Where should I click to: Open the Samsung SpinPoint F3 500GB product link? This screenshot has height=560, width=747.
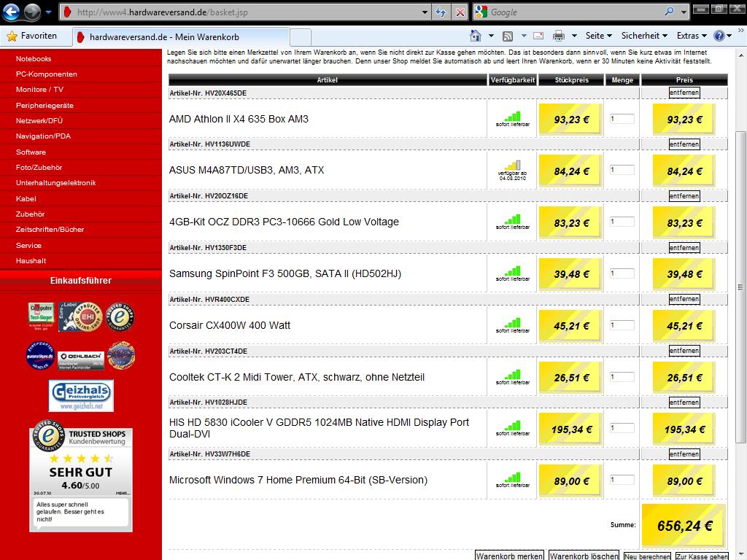285,274
